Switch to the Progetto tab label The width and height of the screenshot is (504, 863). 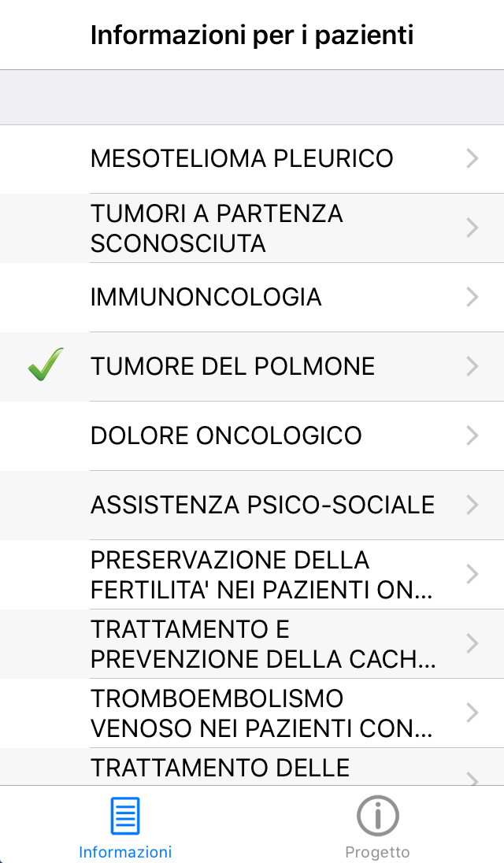pos(377,852)
